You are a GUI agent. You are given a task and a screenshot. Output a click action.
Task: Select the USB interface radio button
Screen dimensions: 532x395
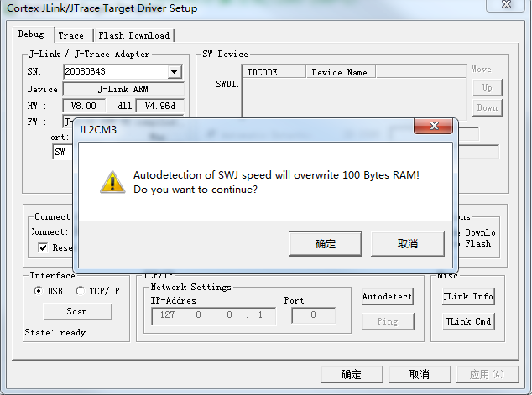(39, 291)
